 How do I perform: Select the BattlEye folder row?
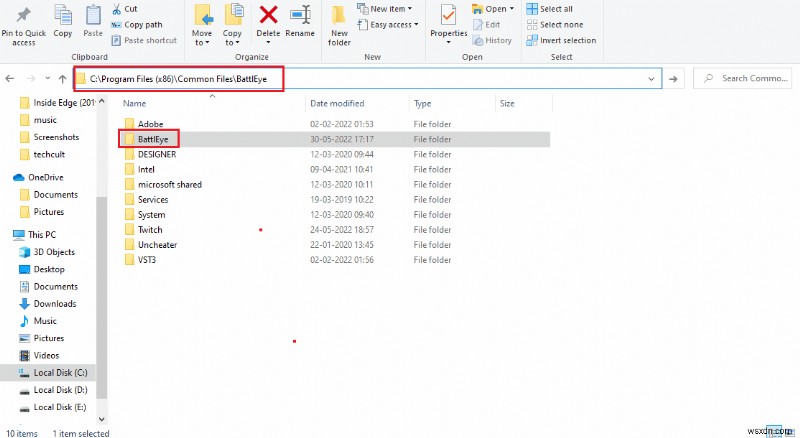[x=336, y=139]
